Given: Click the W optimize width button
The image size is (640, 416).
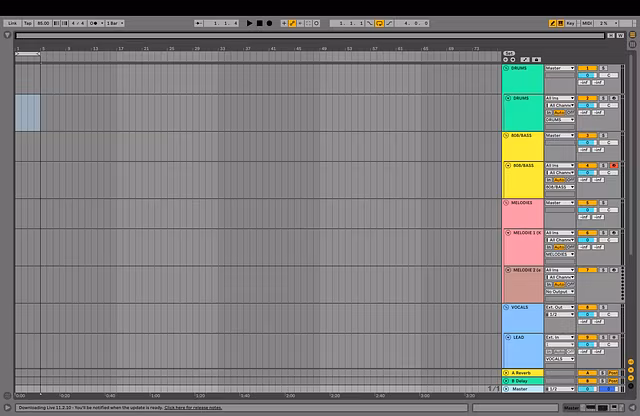Looking at the screenshot, I should click(620, 36).
